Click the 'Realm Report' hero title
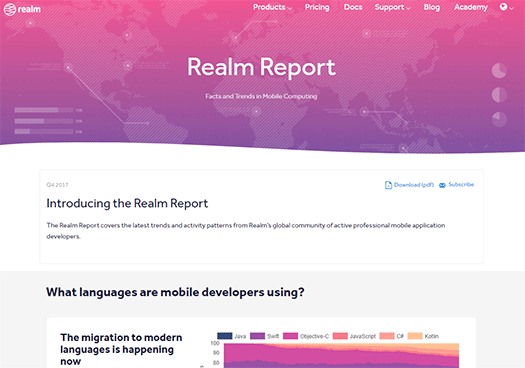The width and height of the screenshot is (525, 368). pos(261,67)
